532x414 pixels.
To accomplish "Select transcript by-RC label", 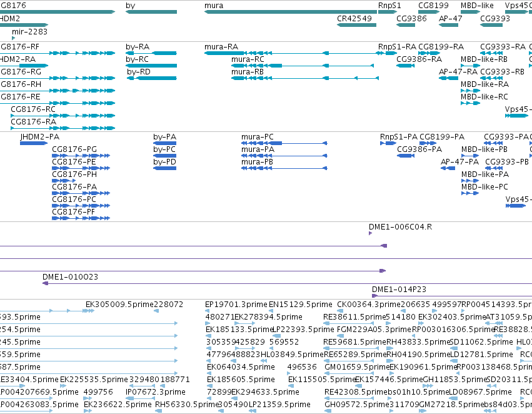I will [137, 59].
